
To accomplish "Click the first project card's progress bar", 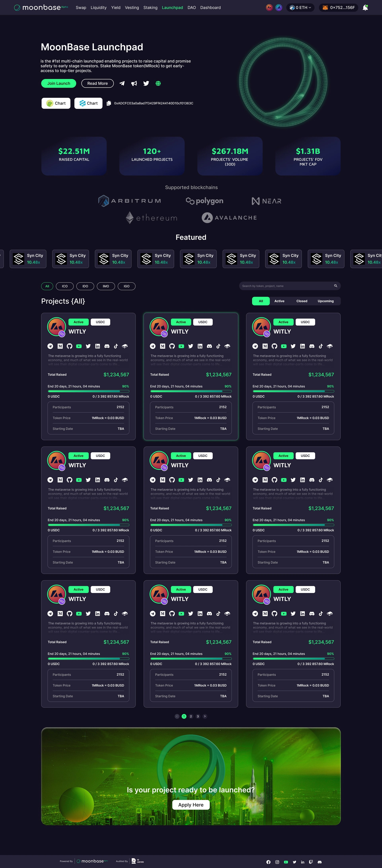I will click(88, 391).
